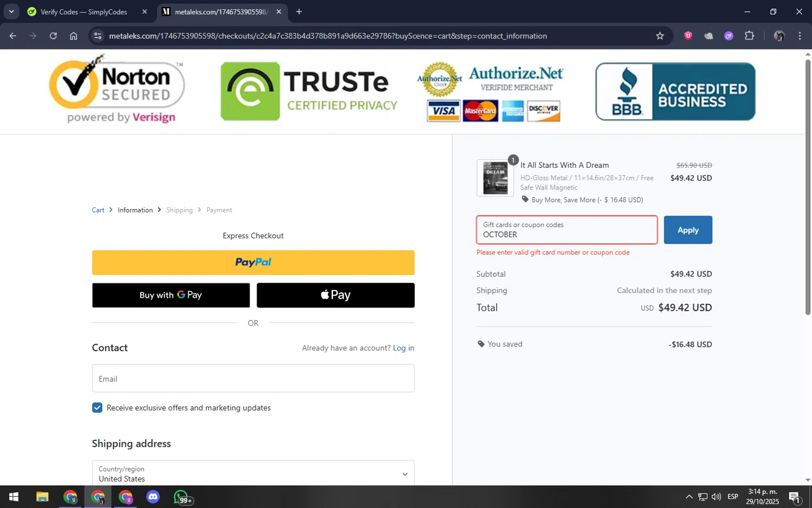Image resolution: width=812 pixels, height=508 pixels.
Task: Reload the metaleks checkout page
Action: tap(53, 36)
